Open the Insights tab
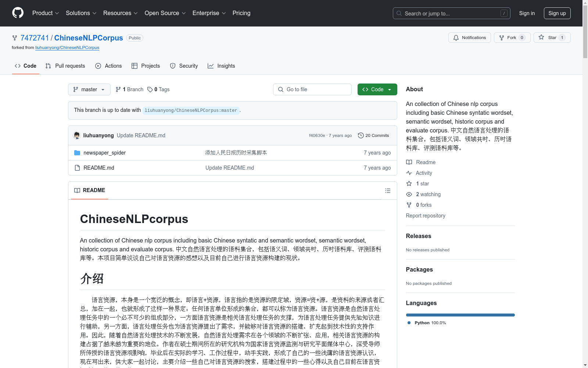The image size is (588, 368). [x=221, y=66]
